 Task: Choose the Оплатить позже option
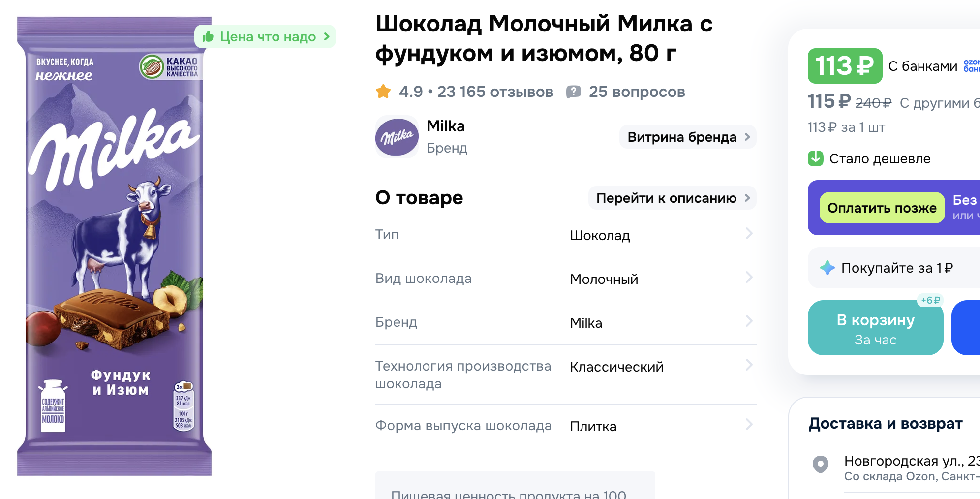(882, 208)
